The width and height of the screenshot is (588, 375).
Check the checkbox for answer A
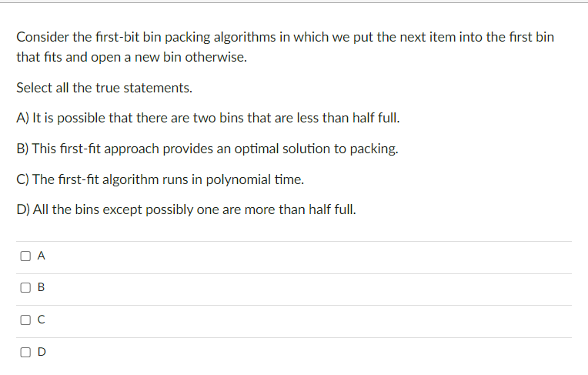click(x=25, y=256)
